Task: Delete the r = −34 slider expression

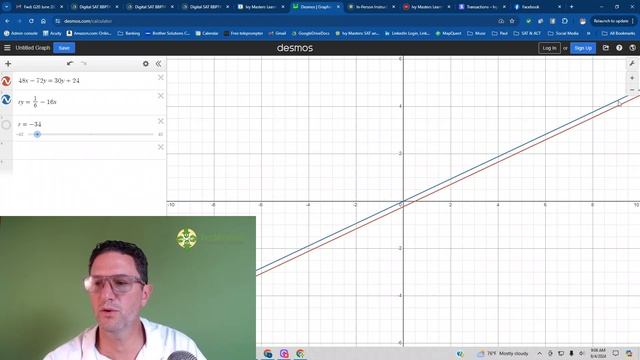Action: tap(161, 121)
